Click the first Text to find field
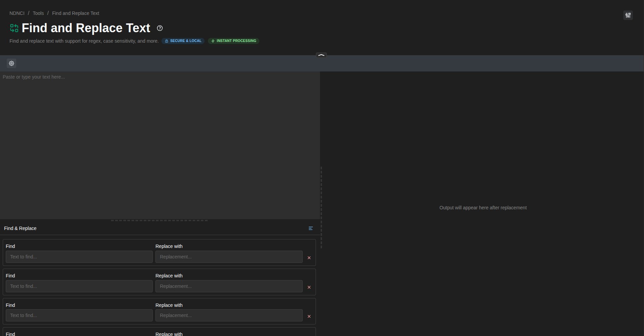The image size is (644, 336). 79,257
